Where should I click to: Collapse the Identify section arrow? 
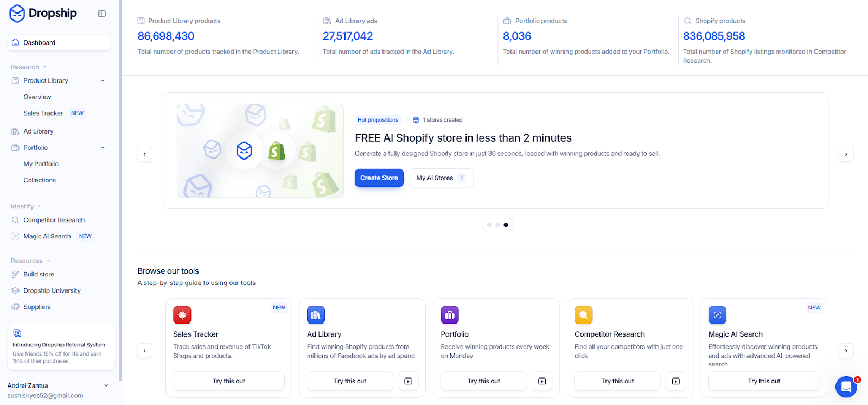(40, 207)
